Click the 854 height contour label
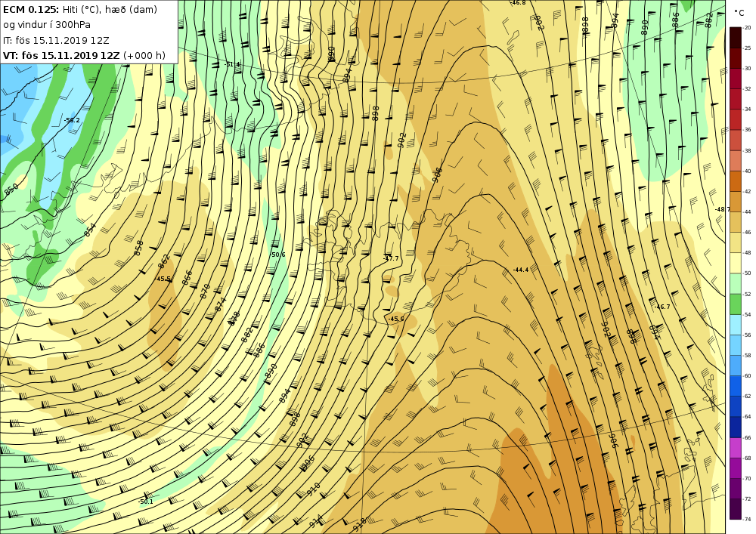 [x=90, y=230]
